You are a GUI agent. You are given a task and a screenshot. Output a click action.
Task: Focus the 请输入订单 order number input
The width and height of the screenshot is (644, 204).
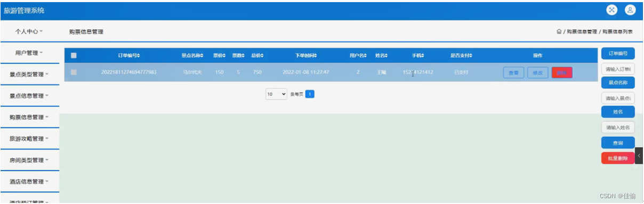point(618,69)
